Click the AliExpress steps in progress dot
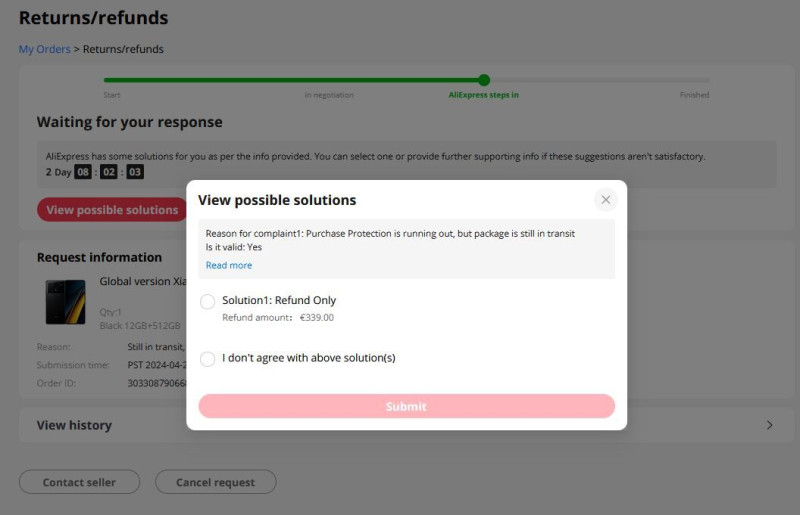 (x=484, y=80)
